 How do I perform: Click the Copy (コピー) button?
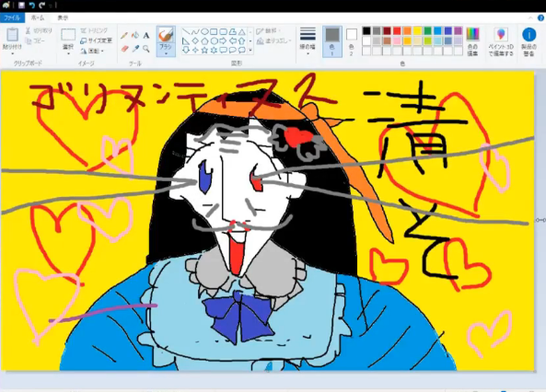(x=35, y=41)
